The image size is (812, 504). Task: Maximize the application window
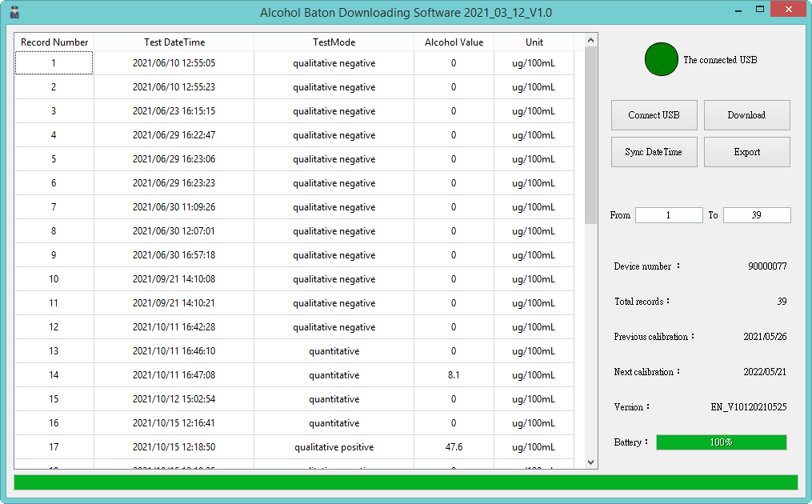pos(760,10)
